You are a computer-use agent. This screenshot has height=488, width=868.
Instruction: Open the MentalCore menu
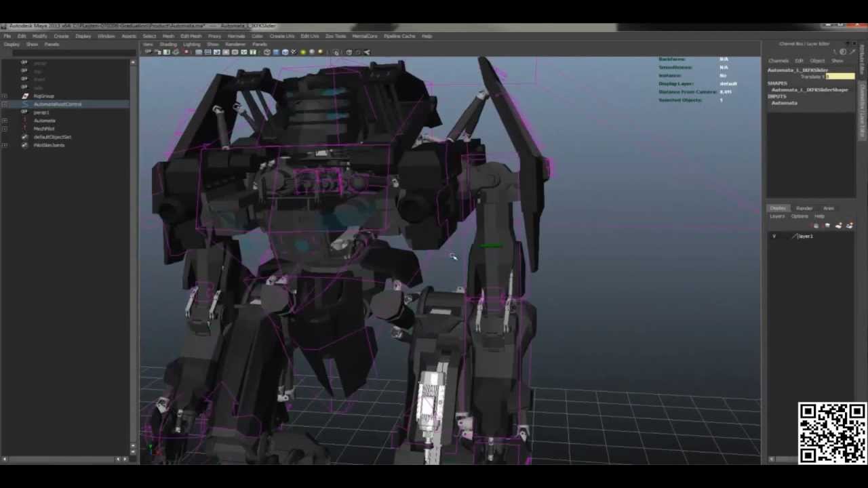365,36
